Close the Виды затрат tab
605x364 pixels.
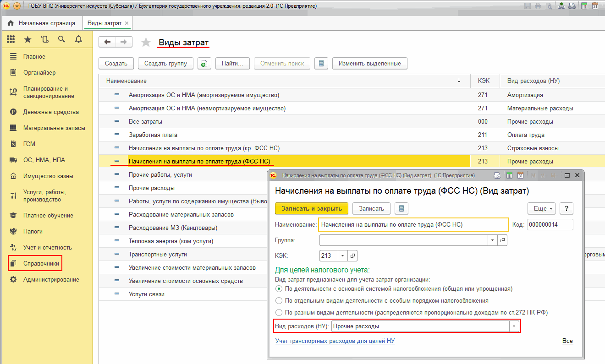127,23
